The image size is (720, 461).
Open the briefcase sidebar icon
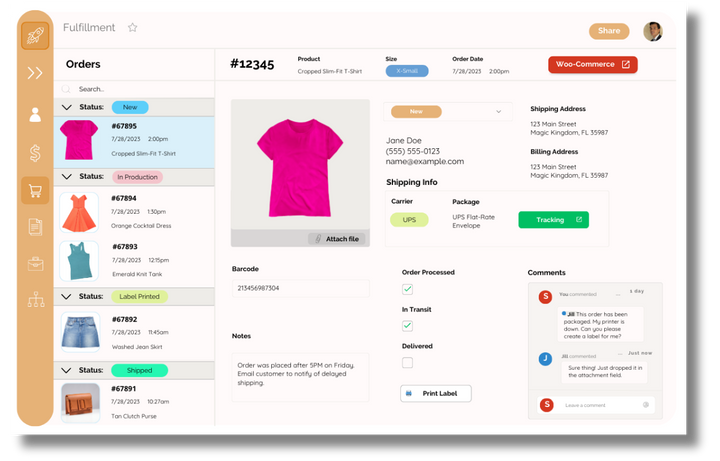(x=35, y=263)
